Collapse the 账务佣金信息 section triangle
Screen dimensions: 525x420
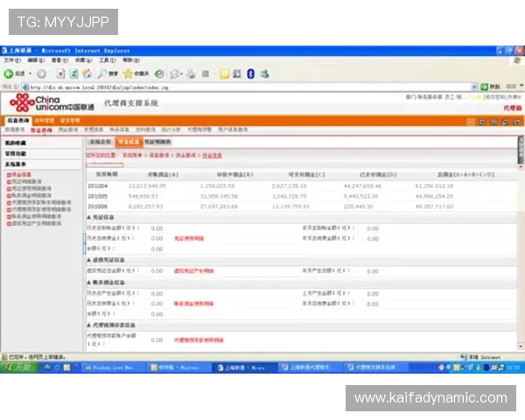[89, 283]
